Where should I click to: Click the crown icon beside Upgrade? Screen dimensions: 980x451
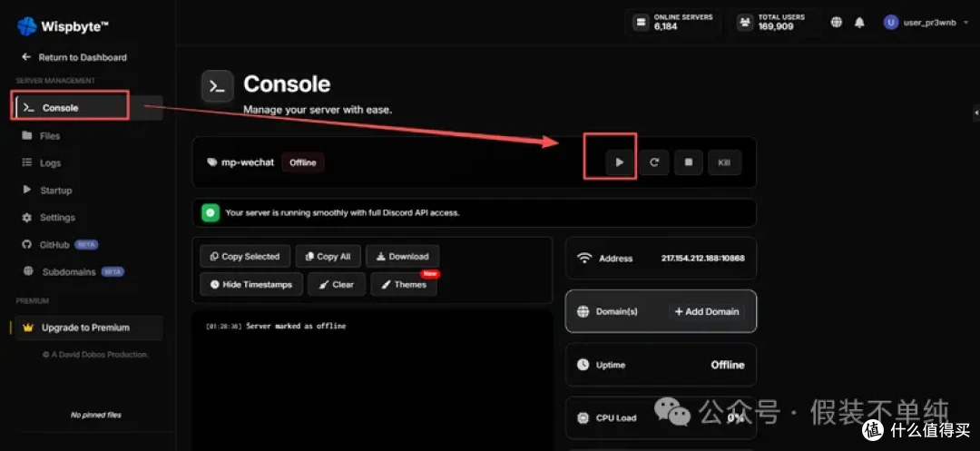tap(27, 328)
